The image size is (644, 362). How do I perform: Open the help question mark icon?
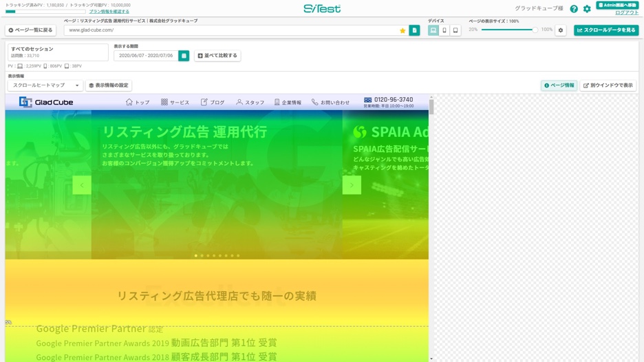574,9
